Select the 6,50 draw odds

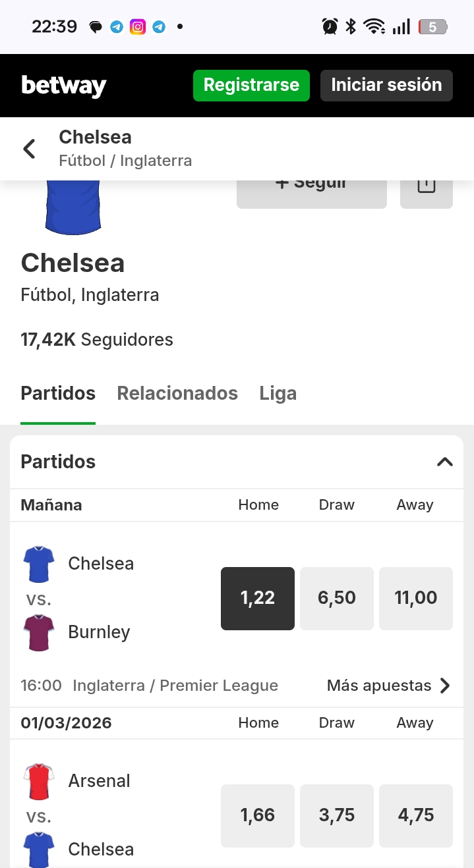[x=337, y=598]
